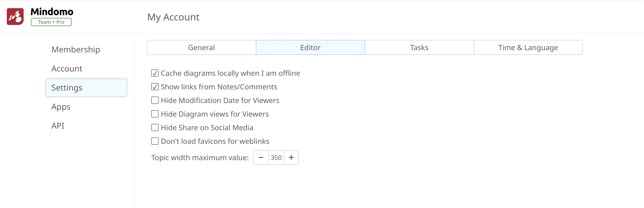Screen dimensions: 644x208
Task: Go to Account in the sidebar
Action: click(67, 69)
